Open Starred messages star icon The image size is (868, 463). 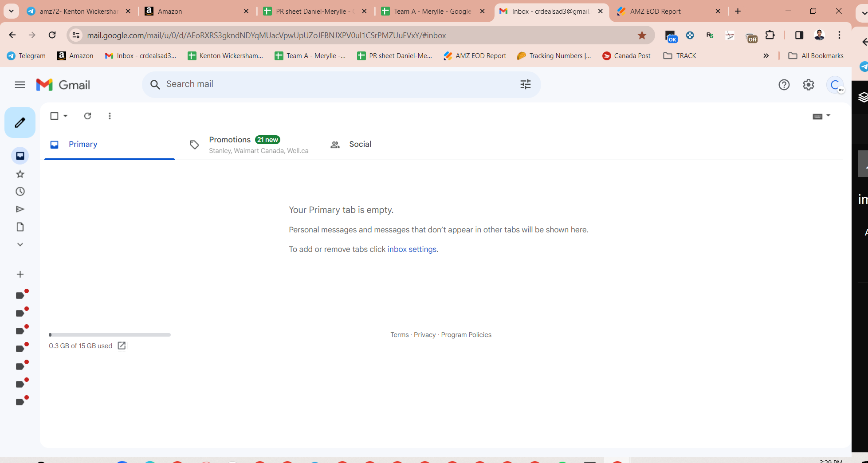(x=20, y=174)
